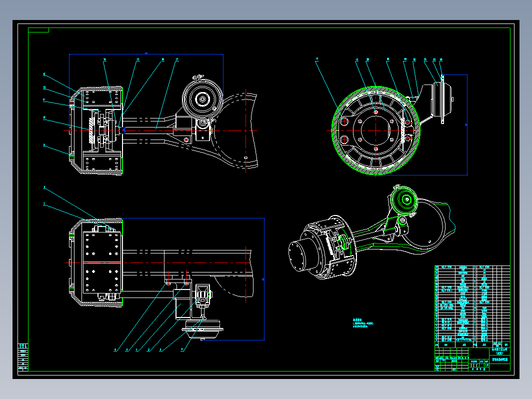Click balloon callout 17 in top-left view

pos(177,59)
